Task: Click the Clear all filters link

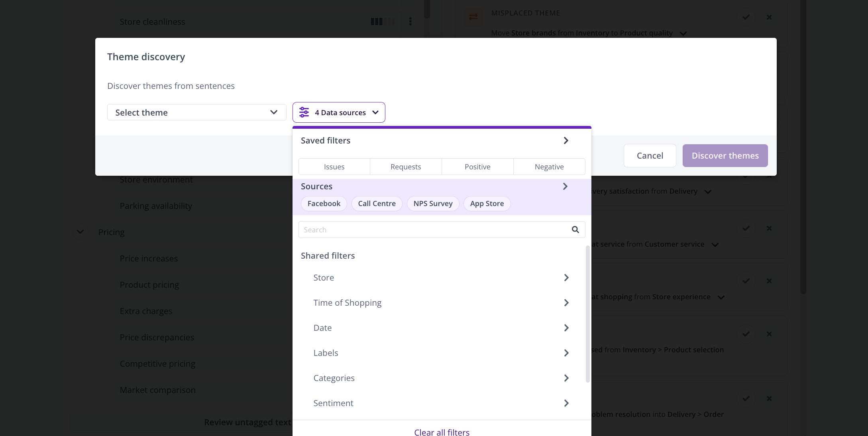Action: pyautogui.click(x=442, y=432)
